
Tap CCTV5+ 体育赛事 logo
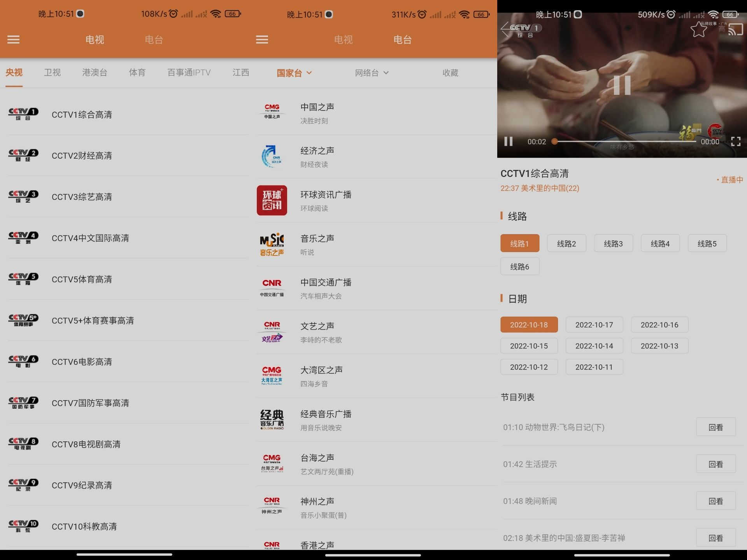23,320
